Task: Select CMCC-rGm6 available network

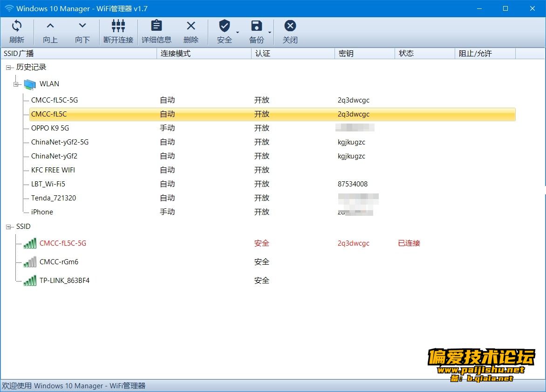Action: pos(59,261)
